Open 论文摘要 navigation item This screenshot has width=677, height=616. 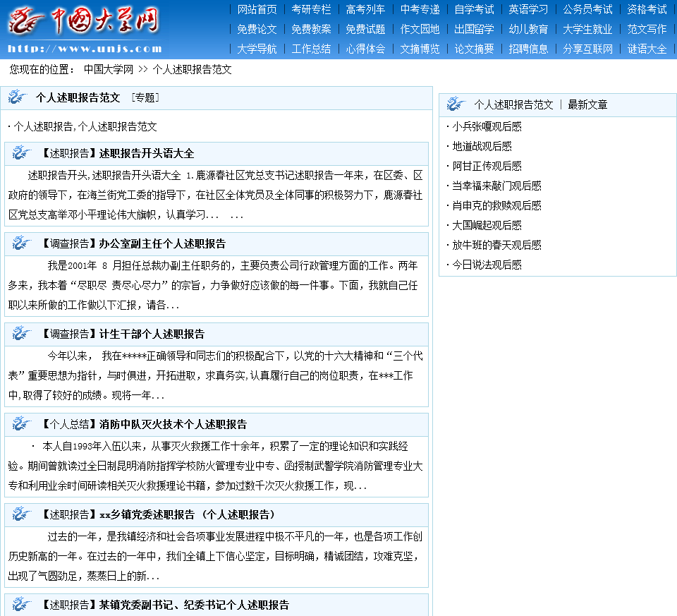(474, 49)
